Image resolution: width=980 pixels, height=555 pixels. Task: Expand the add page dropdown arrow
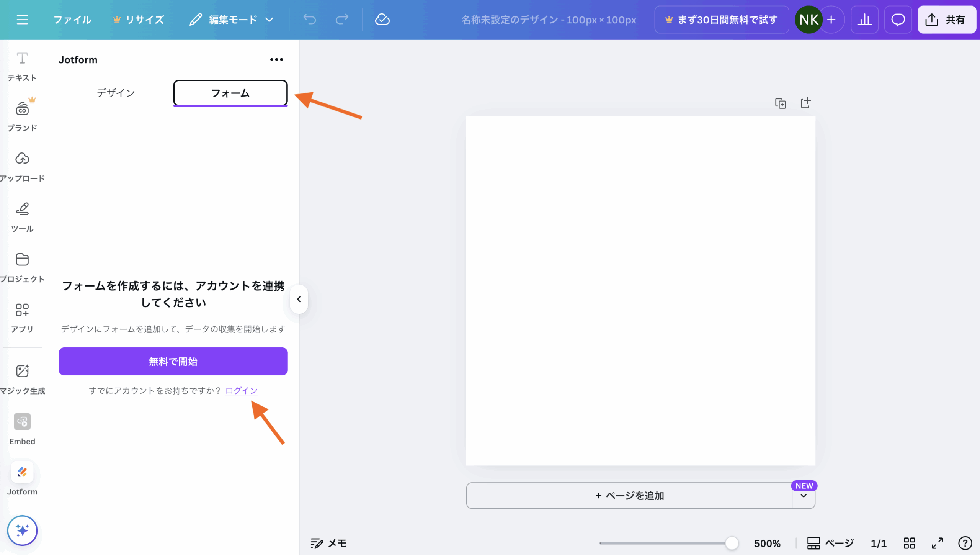804,496
